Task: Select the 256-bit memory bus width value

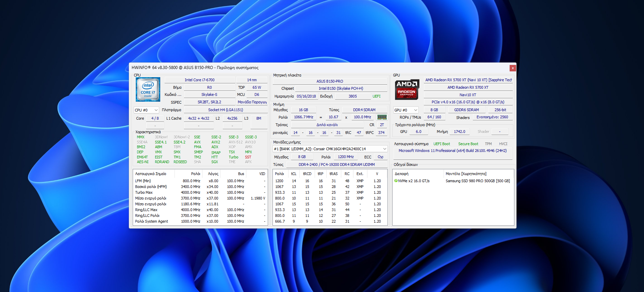Action: (500, 110)
